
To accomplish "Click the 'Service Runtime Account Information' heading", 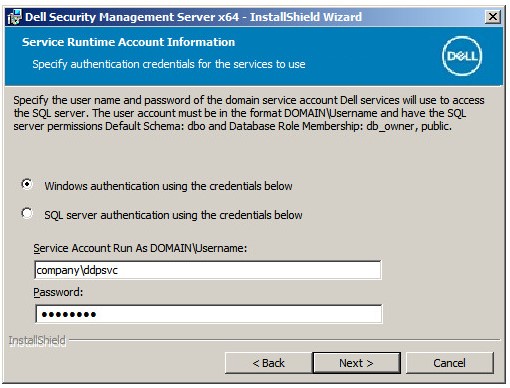I will point(128,42).
